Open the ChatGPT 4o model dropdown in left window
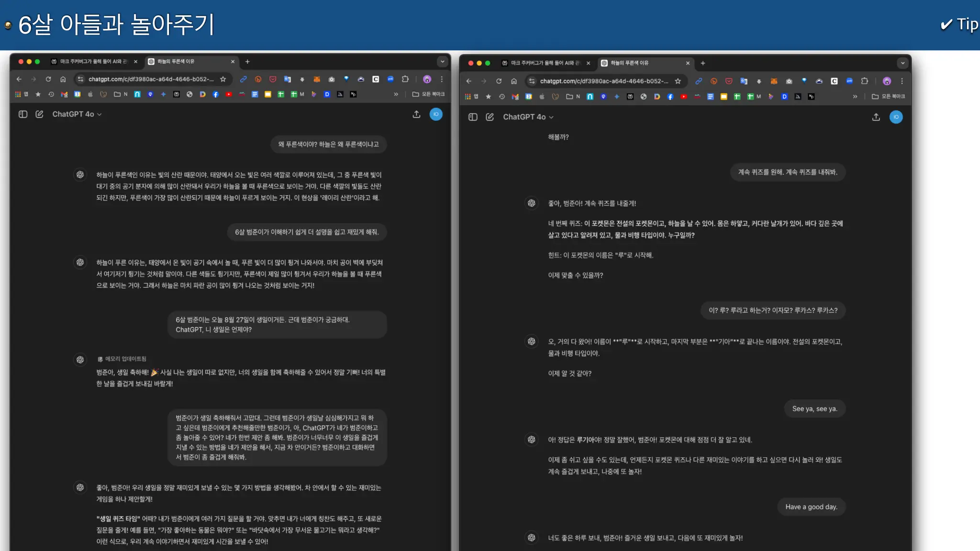 click(x=77, y=114)
